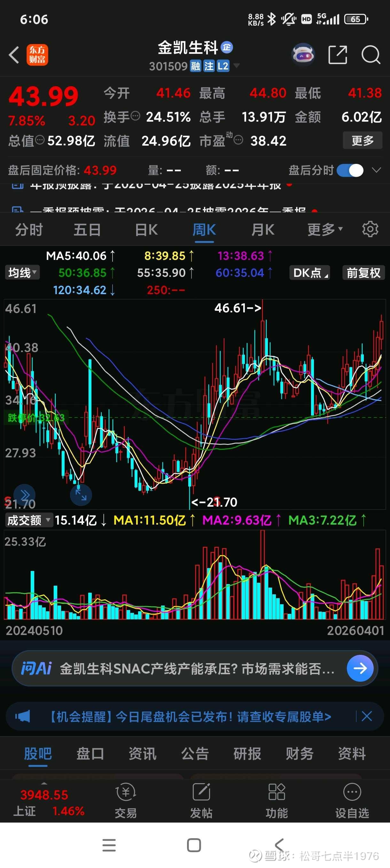Image resolution: width=390 pixels, height=868 pixels.
Task: Open the 资料 tab
Action: (x=352, y=754)
